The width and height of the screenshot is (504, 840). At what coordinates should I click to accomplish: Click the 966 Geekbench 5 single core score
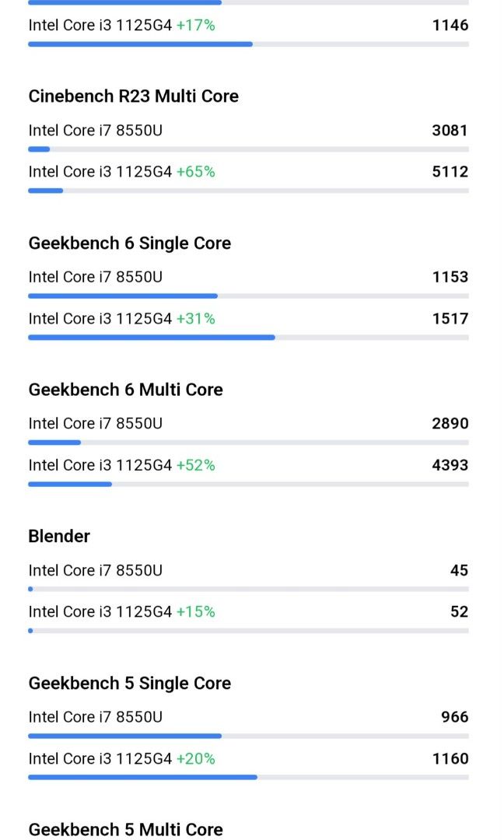[454, 717]
